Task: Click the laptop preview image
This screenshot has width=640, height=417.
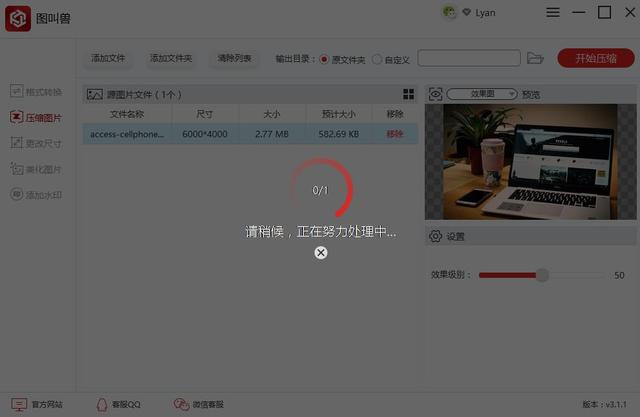Action: (x=530, y=162)
